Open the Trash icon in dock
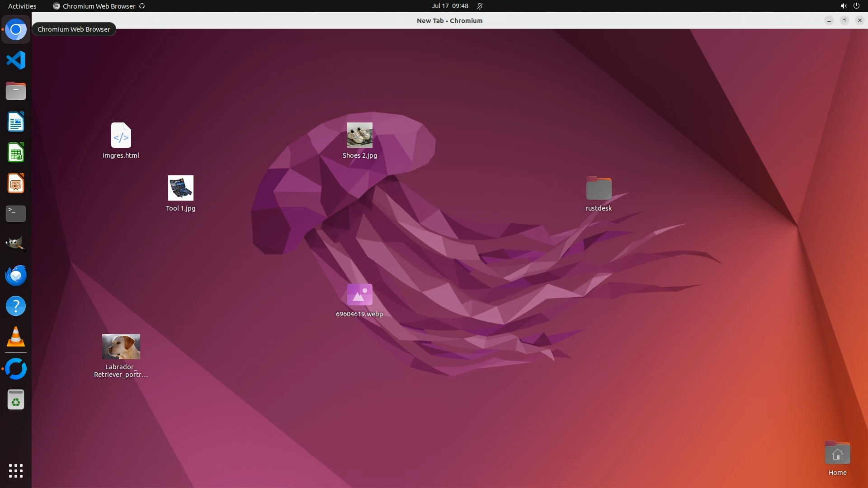 click(16, 400)
